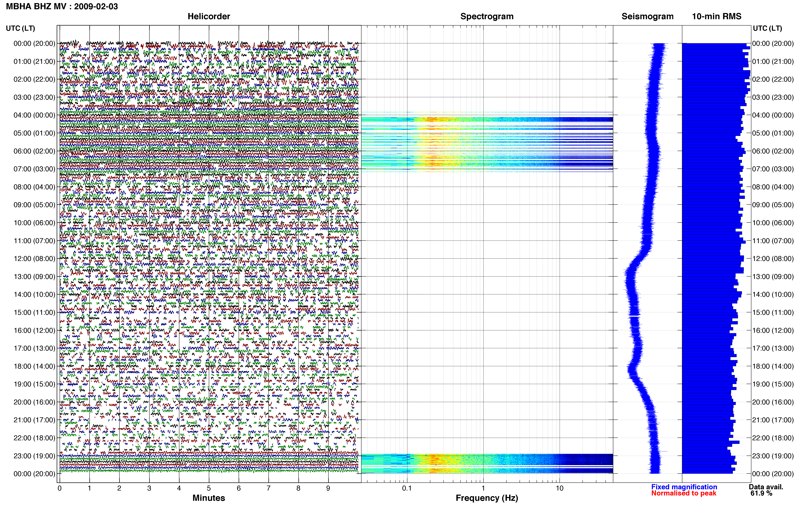Image resolution: width=812 pixels, height=508 pixels.
Task: Select the Spectrogram panel heading
Action: coord(487,16)
